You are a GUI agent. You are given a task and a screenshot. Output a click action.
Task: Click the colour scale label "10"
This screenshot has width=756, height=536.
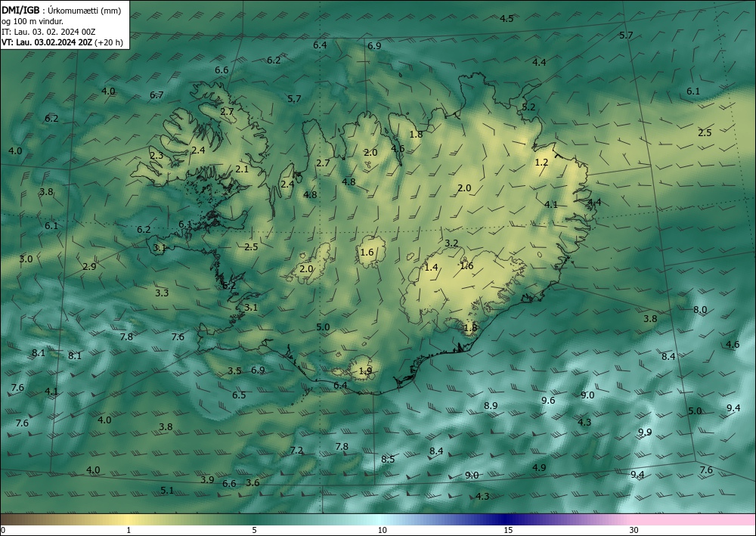383,530
